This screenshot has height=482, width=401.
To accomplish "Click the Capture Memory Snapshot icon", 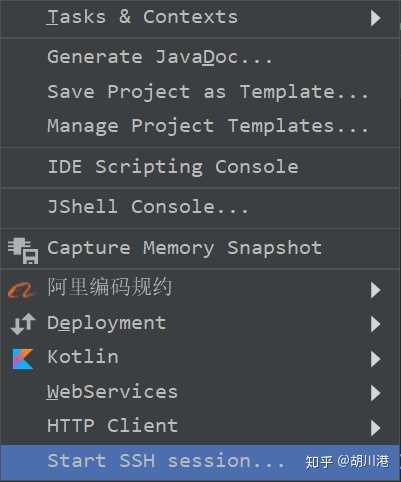I will click(23, 251).
